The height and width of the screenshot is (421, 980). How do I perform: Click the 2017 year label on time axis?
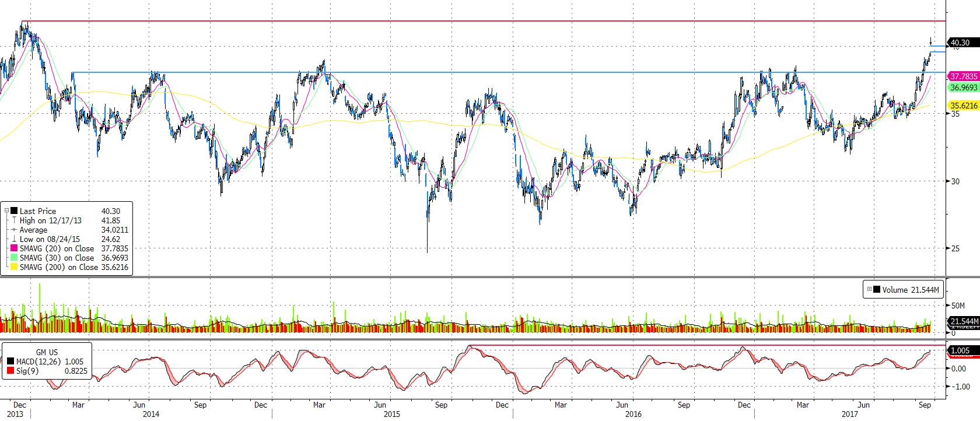(x=850, y=414)
